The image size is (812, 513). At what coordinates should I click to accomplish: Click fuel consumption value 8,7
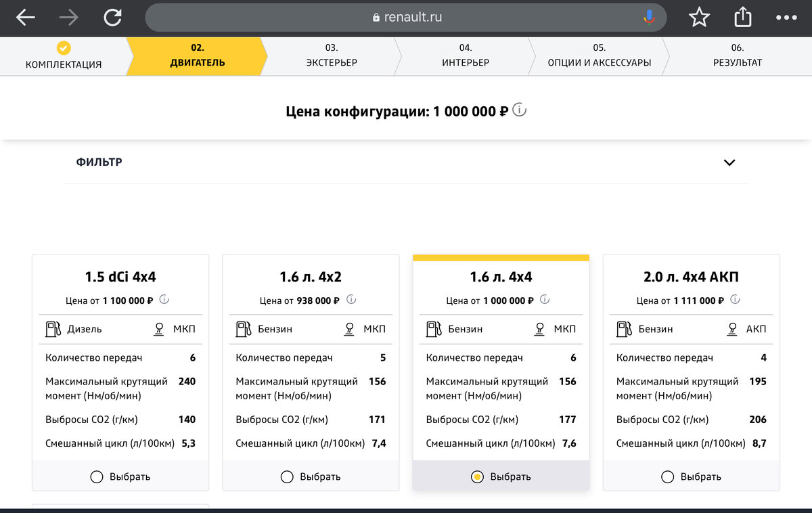759,444
